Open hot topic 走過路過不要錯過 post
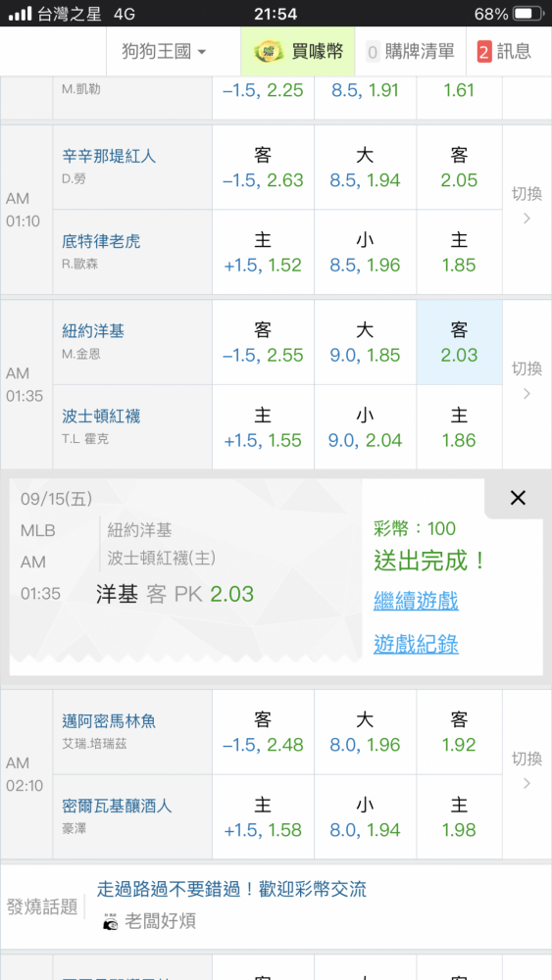The width and height of the screenshot is (552, 980). coord(231,889)
